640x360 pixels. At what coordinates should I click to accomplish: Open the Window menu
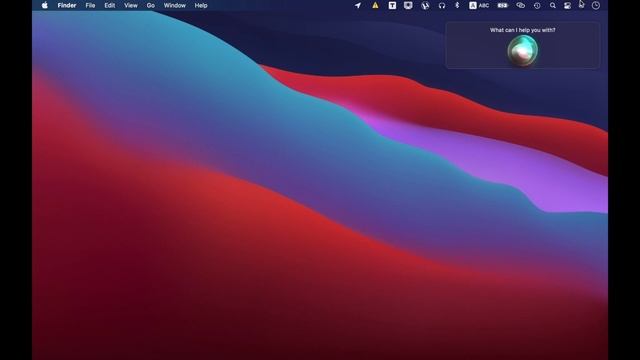pyautogui.click(x=175, y=5)
